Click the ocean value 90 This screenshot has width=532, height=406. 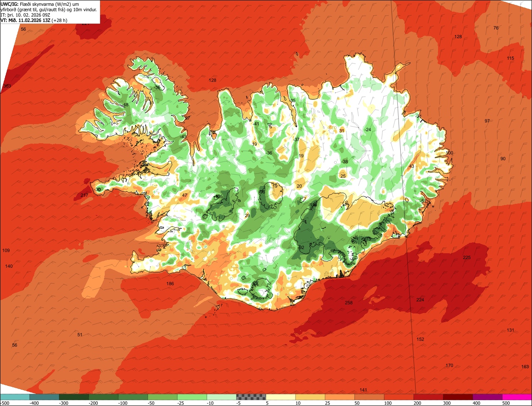[503, 159]
